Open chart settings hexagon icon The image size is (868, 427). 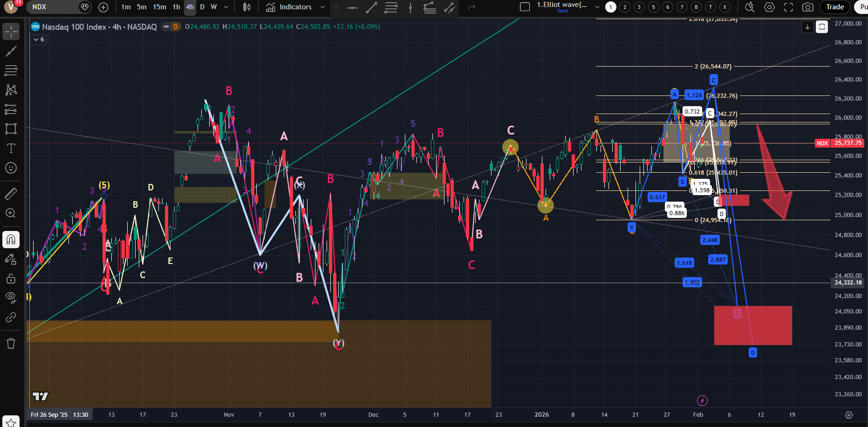[770, 7]
